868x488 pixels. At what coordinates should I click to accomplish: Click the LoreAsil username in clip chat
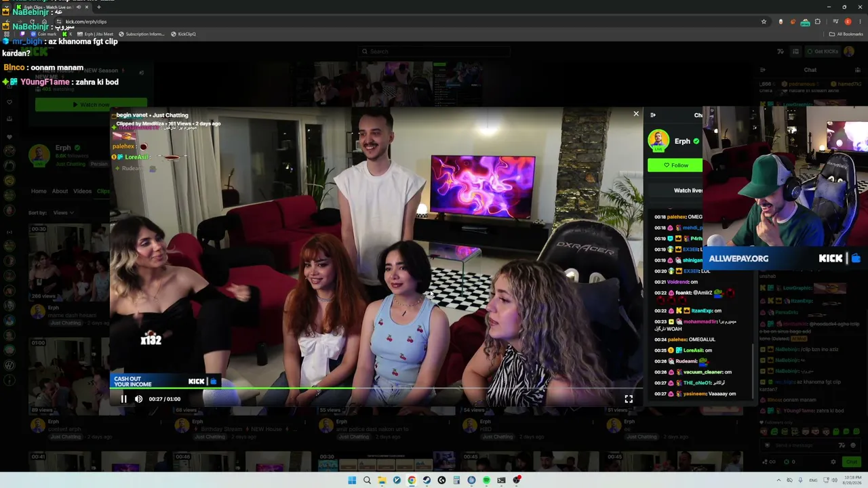click(x=693, y=350)
